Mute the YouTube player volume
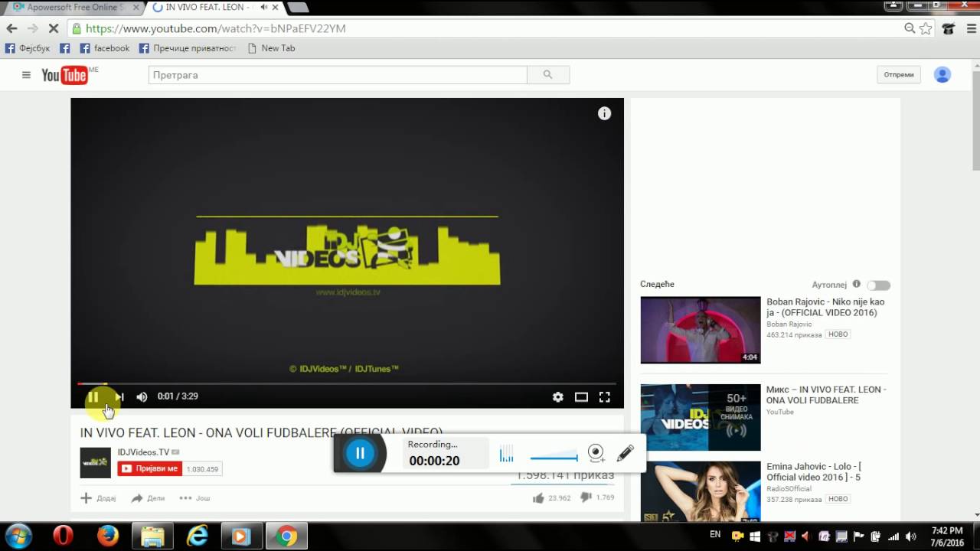This screenshot has height=551, width=980. pyautogui.click(x=142, y=396)
